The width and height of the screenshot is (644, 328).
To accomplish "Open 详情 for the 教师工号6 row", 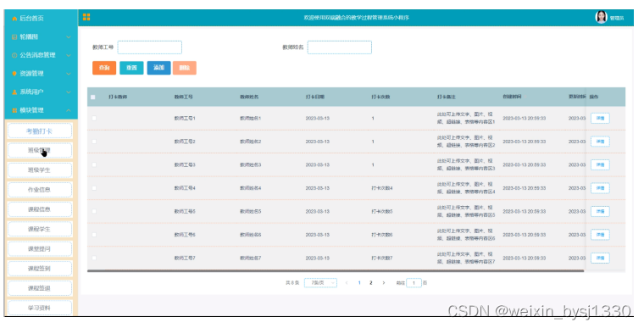I will [x=600, y=235].
